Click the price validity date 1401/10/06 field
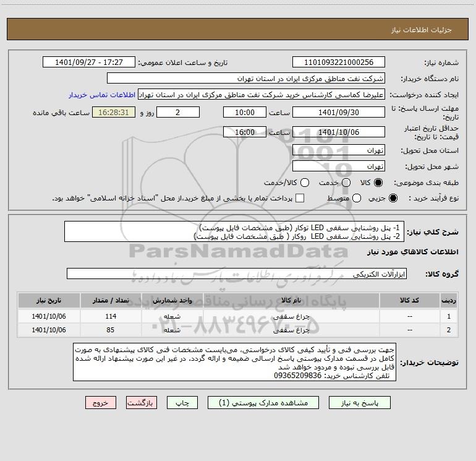 pos(339,132)
